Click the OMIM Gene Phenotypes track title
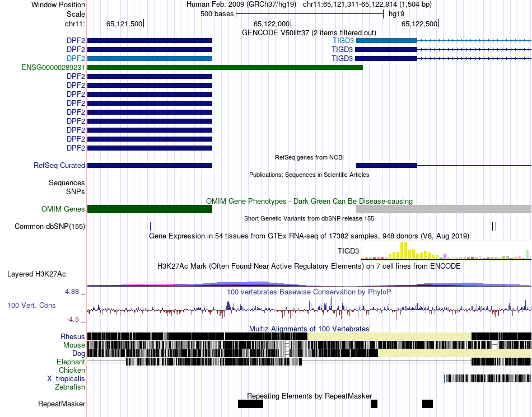Viewport: 532px width, 417px height. [x=310, y=201]
